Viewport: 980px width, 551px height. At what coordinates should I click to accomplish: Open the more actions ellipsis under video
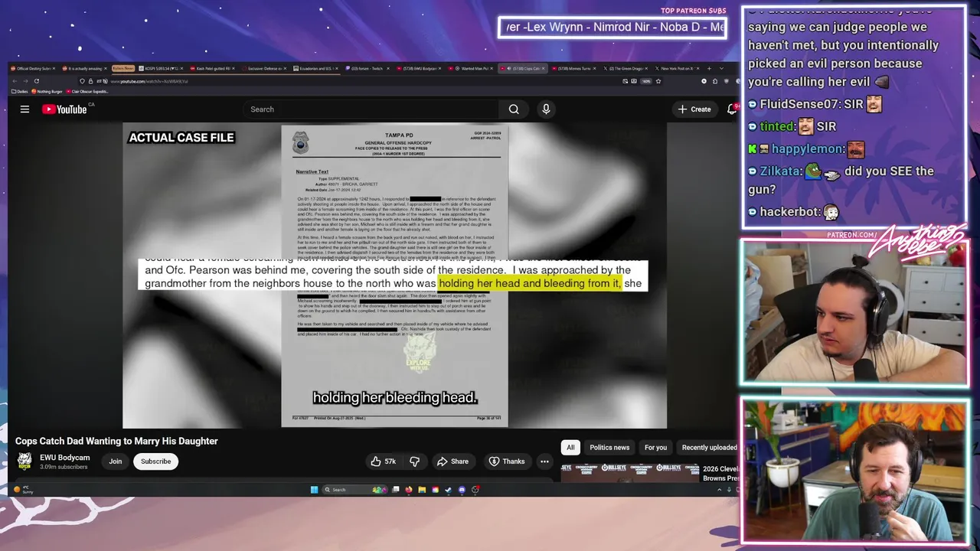[x=544, y=461]
